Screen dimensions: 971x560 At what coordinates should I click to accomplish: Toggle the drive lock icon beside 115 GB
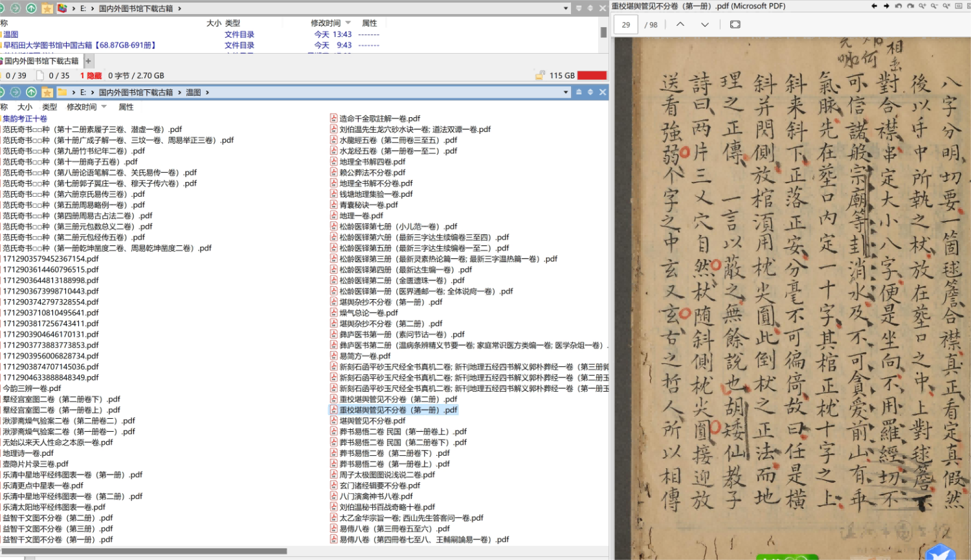[540, 76]
